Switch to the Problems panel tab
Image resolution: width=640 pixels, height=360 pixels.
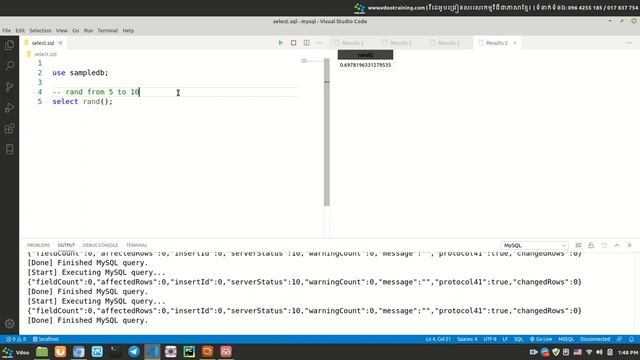tap(38, 245)
